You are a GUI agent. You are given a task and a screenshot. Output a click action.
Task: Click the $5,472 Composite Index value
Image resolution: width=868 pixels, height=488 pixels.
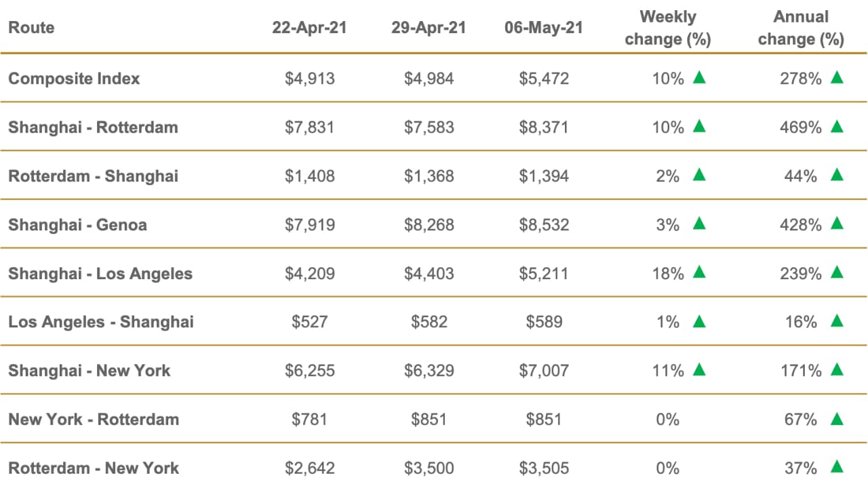click(544, 79)
